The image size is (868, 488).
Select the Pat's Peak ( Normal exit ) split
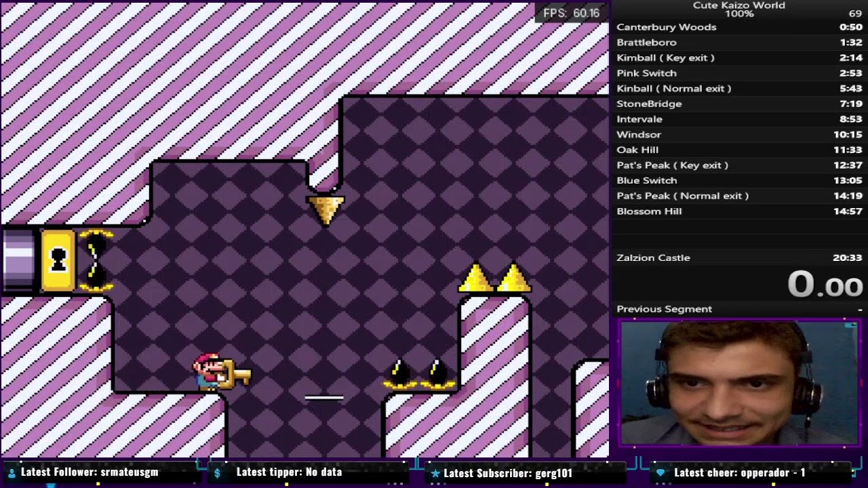click(x=739, y=196)
